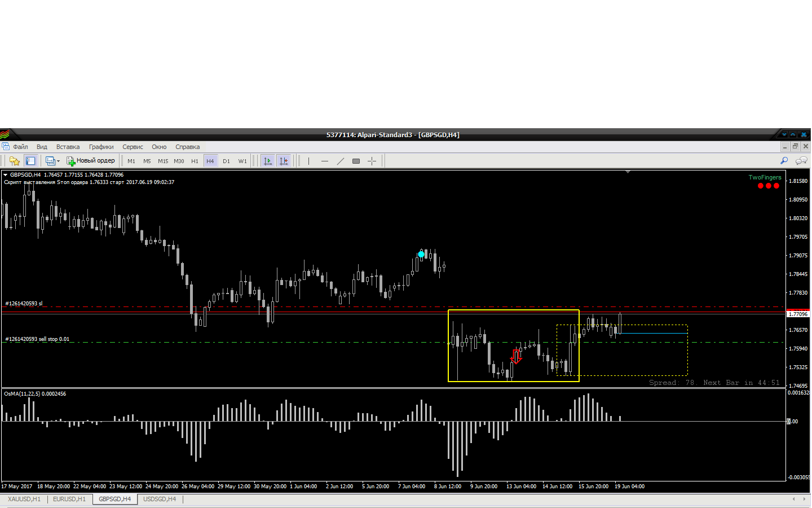The width and height of the screenshot is (812, 508).
Task: Switch to M15 timeframe
Action: [x=163, y=161]
